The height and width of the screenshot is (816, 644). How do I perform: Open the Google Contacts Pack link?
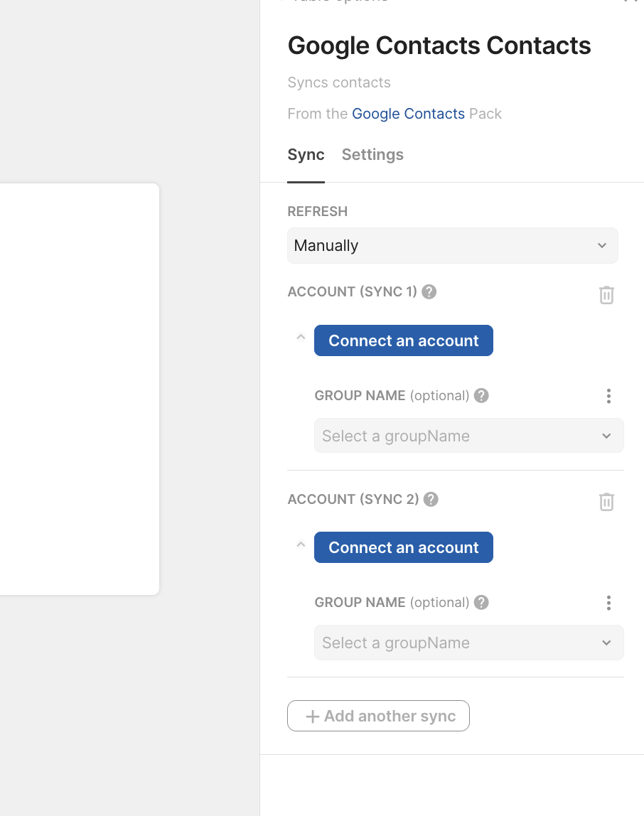[x=408, y=114]
